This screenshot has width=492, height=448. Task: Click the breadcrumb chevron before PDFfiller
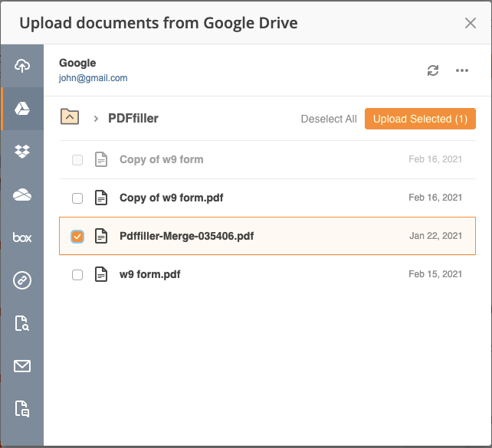96,119
